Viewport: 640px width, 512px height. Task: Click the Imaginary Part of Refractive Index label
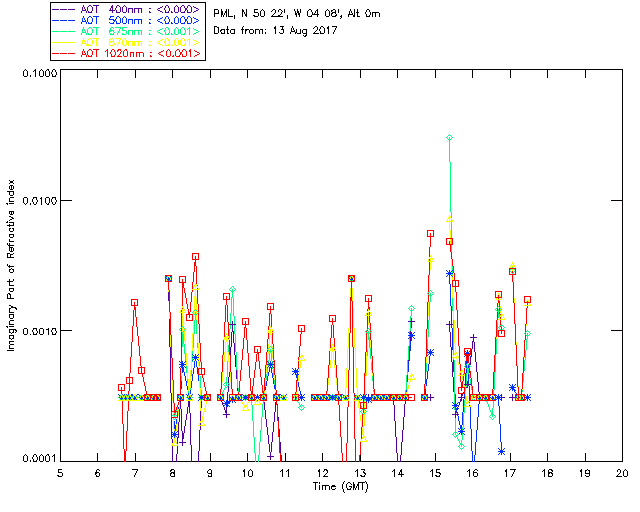(x=11, y=265)
